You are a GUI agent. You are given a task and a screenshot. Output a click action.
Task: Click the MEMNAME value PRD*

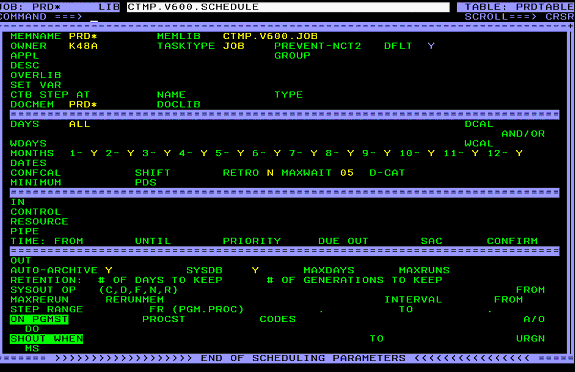point(83,36)
